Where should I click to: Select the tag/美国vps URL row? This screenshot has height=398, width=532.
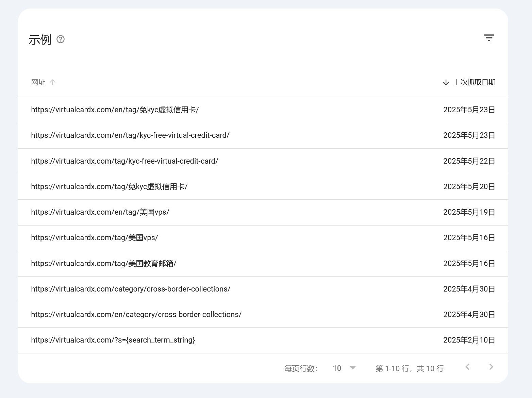coord(263,238)
